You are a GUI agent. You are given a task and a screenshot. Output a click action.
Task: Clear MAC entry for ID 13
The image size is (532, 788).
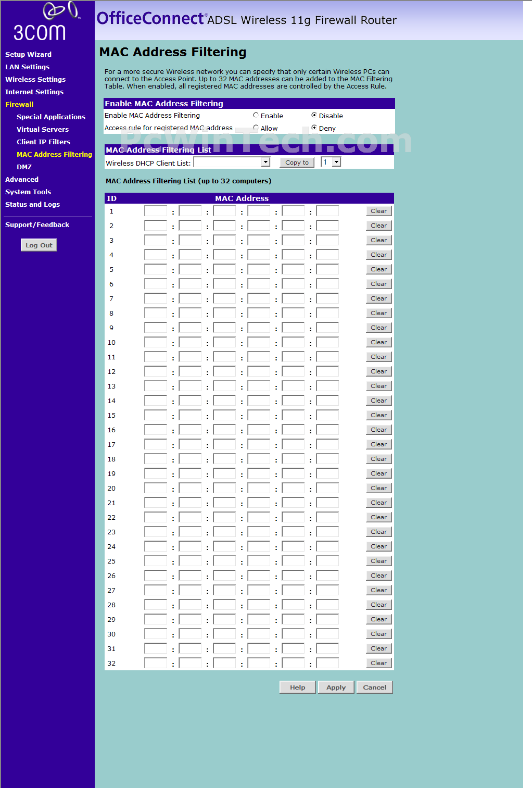tap(379, 386)
